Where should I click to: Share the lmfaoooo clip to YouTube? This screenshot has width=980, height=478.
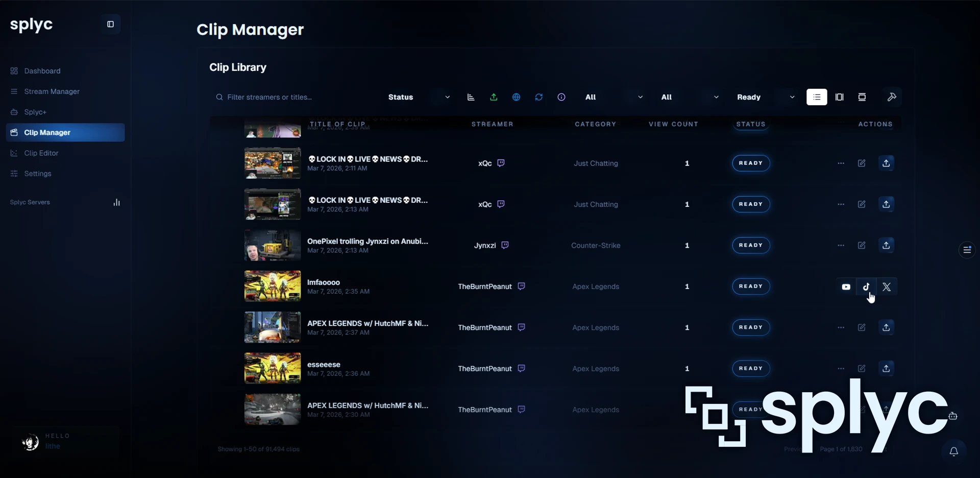846,286
